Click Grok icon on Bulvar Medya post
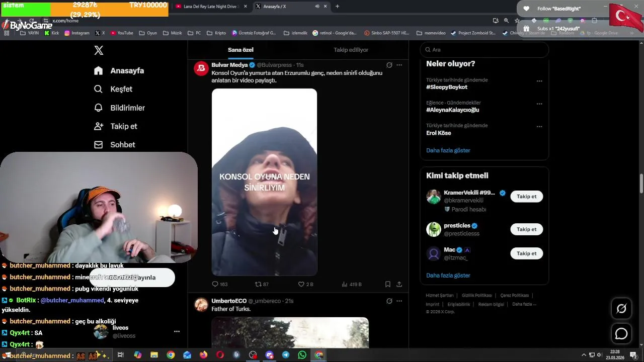 click(389, 65)
